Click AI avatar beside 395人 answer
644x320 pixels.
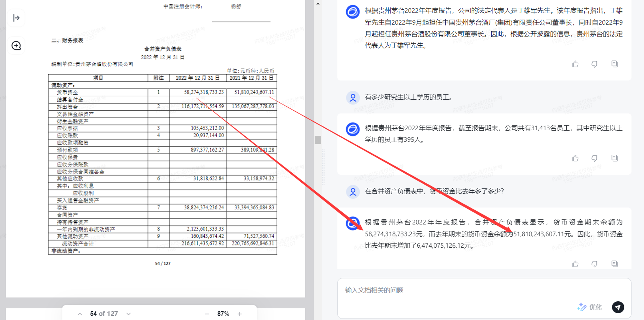pyautogui.click(x=353, y=129)
